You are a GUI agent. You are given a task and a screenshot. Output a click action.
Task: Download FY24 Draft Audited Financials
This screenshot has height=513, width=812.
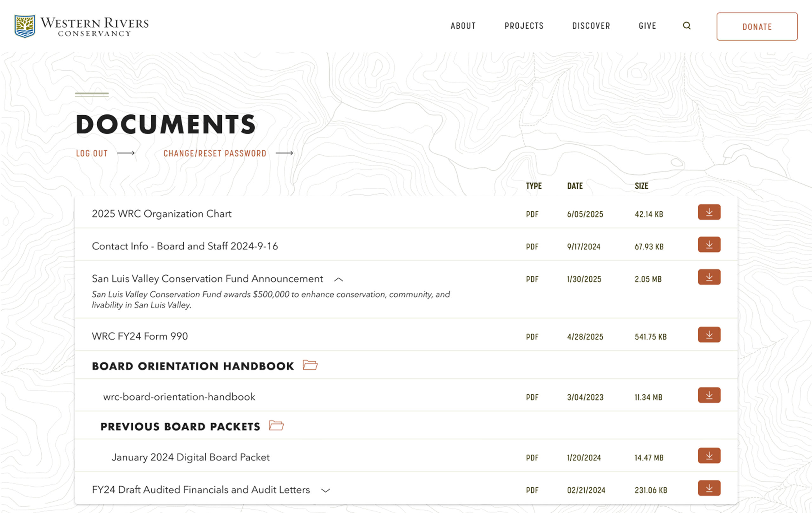tap(709, 488)
